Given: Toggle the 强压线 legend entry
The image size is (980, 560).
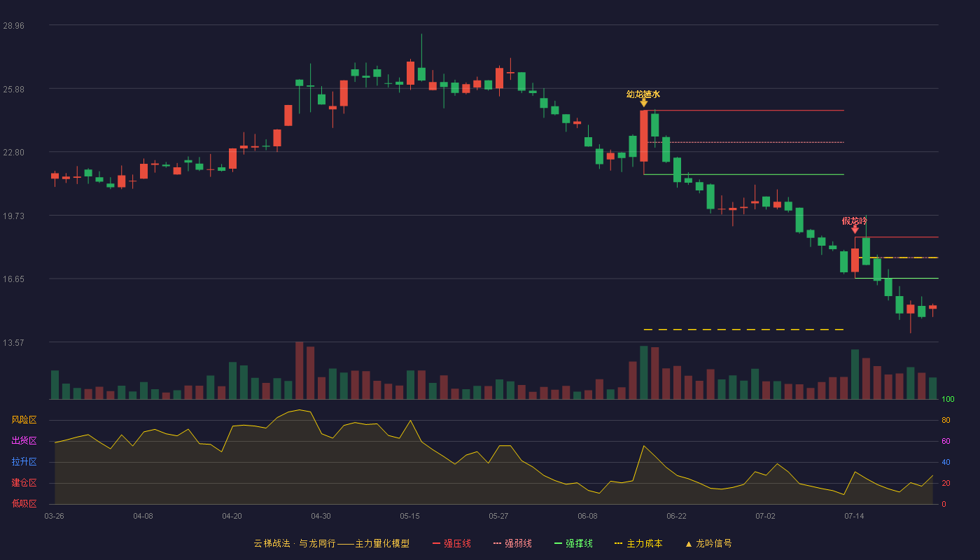Looking at the screenshot, I should pos(451,543).
